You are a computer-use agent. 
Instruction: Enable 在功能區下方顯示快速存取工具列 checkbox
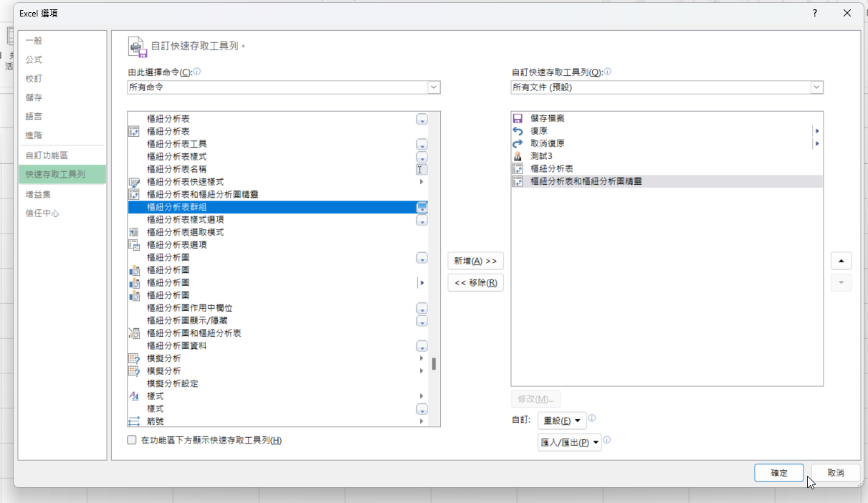(x=132, y=440)
